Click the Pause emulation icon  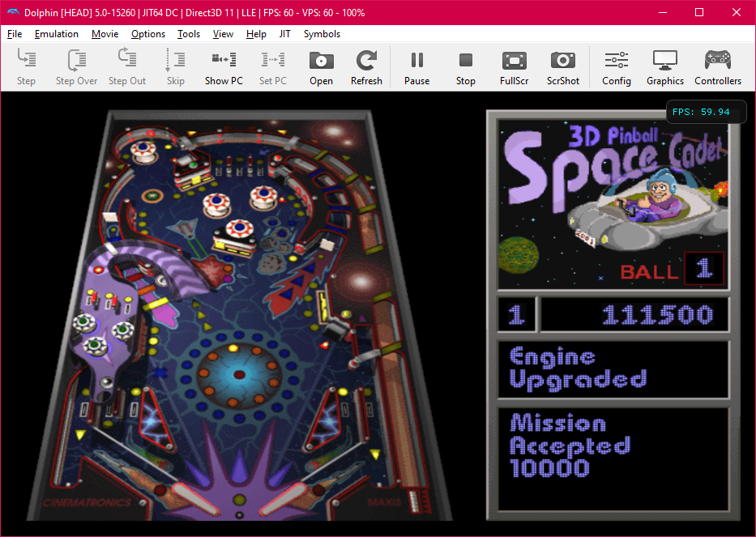(417, 60)
